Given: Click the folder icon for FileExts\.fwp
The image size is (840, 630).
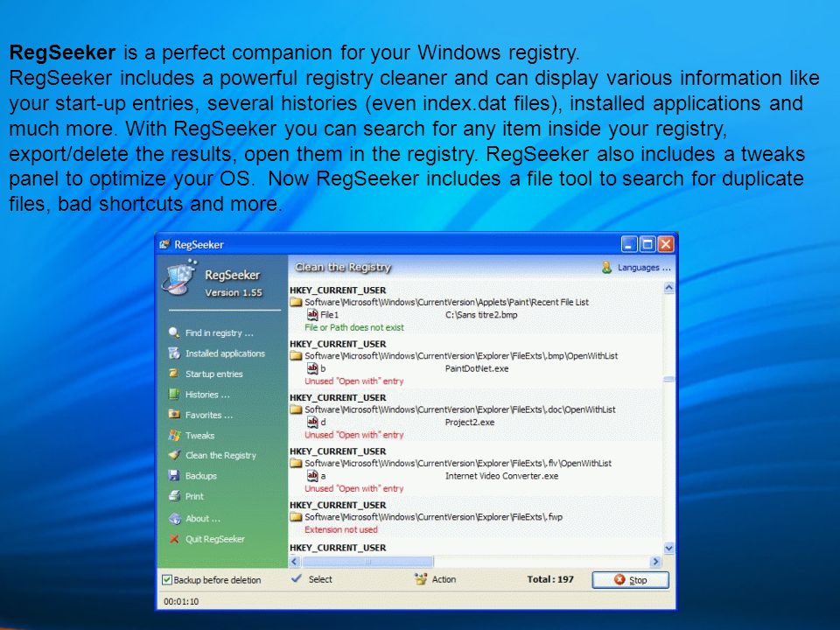Looking at the screenshot, I should (296, 517).
